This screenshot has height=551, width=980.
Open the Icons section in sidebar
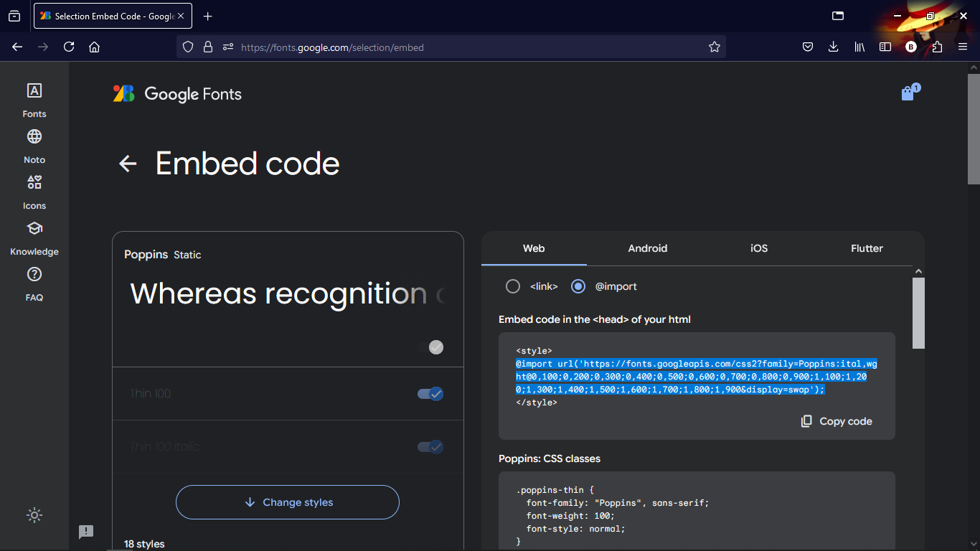34,192
